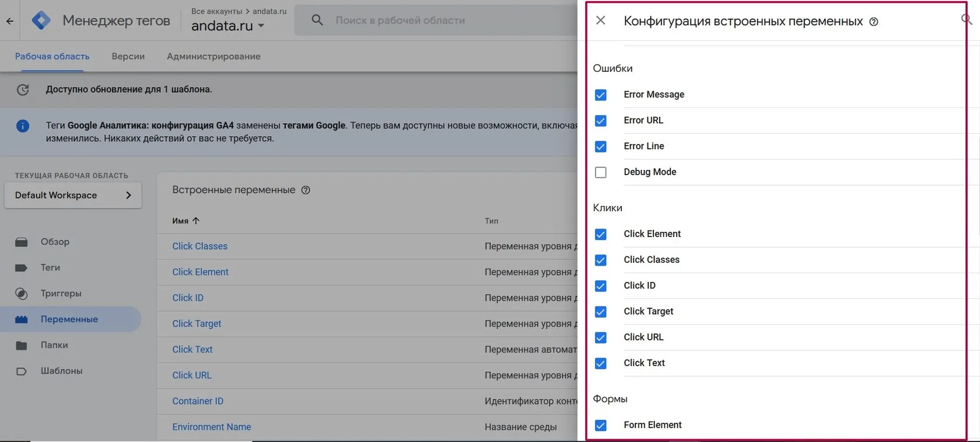The height and width of the screenshot is (442, 980).
Task: Uncheck the Error Line checkbox
Action: [x=600, y=146]
